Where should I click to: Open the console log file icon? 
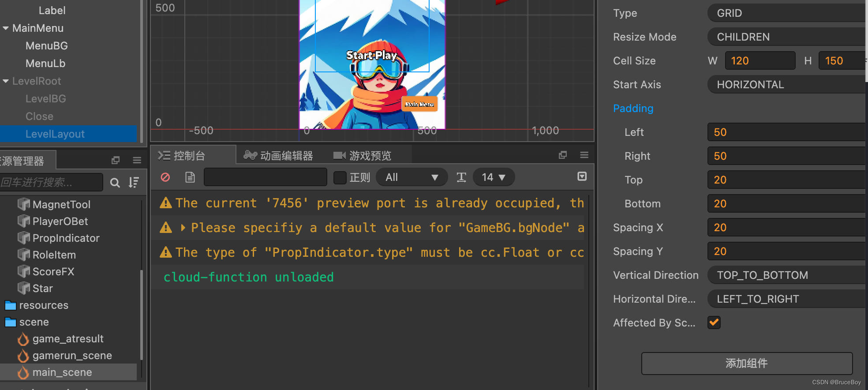(190, 177)
